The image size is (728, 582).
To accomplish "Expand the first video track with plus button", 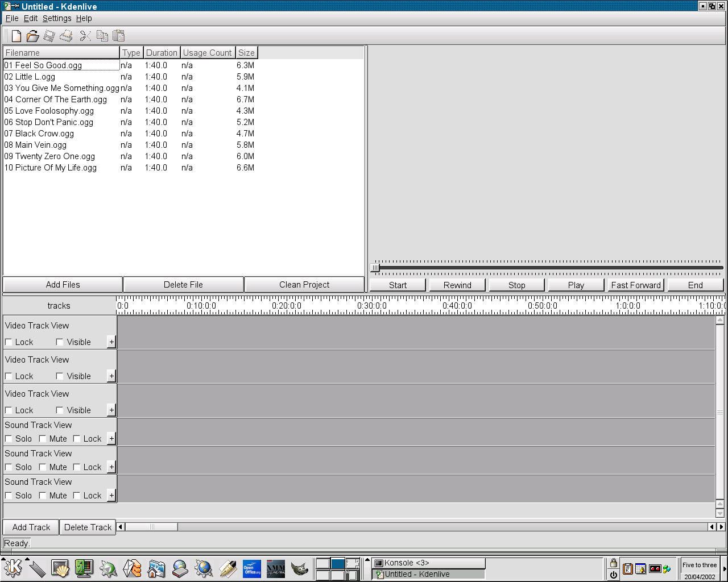I will (x=111, y=342).
